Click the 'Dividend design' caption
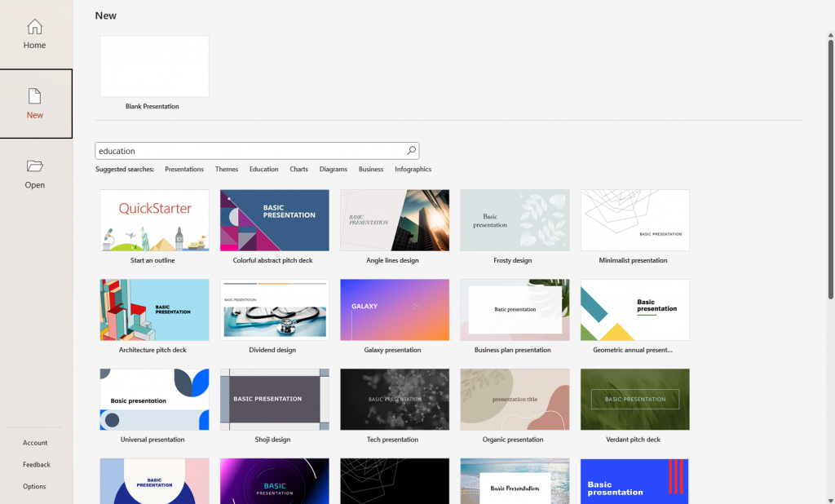The image size is (835, 504). [x=272, y=350]
